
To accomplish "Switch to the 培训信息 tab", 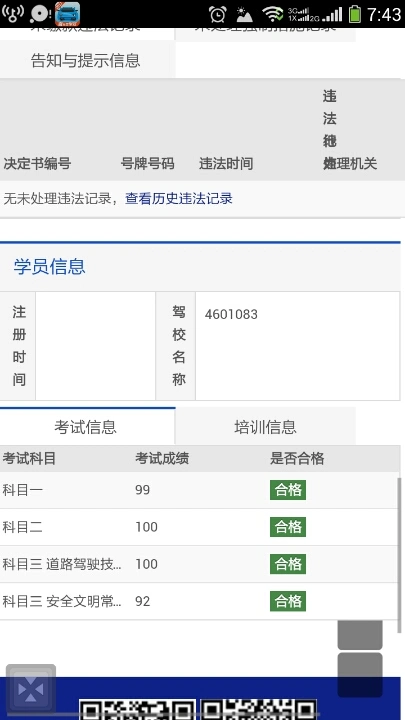I will pyautogui.click(x=265, y=427).
